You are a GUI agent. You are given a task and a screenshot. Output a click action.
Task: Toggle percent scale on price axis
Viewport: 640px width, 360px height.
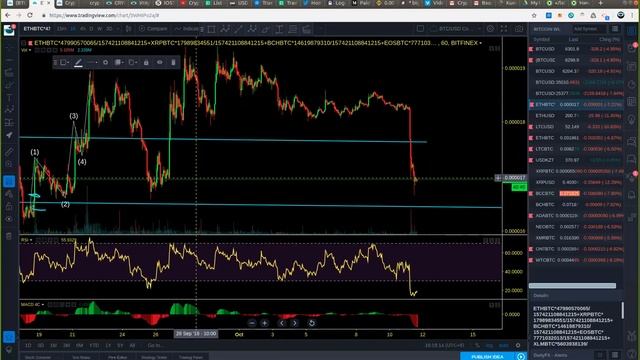click(477, 346)
